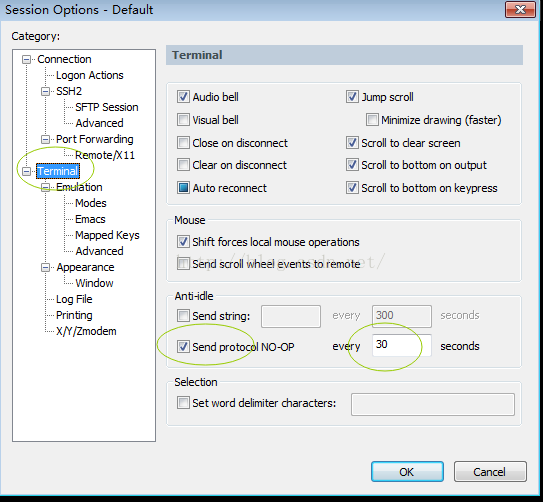
Task: Click the Send string text field
Action: click(x=291, y=316)
